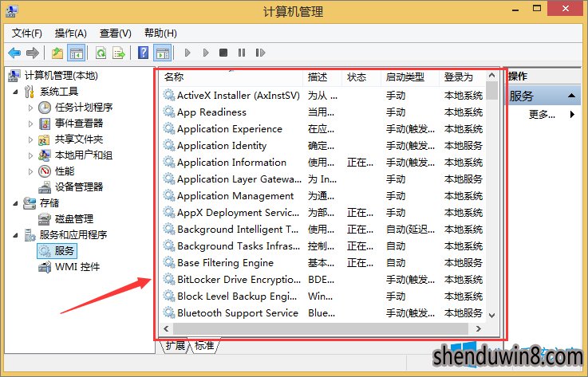Viewport: 588px width, 377px height.
Task: Click the 磁盘管理 icon in tree
Action: pyautogui.click(x=45, y=219)
